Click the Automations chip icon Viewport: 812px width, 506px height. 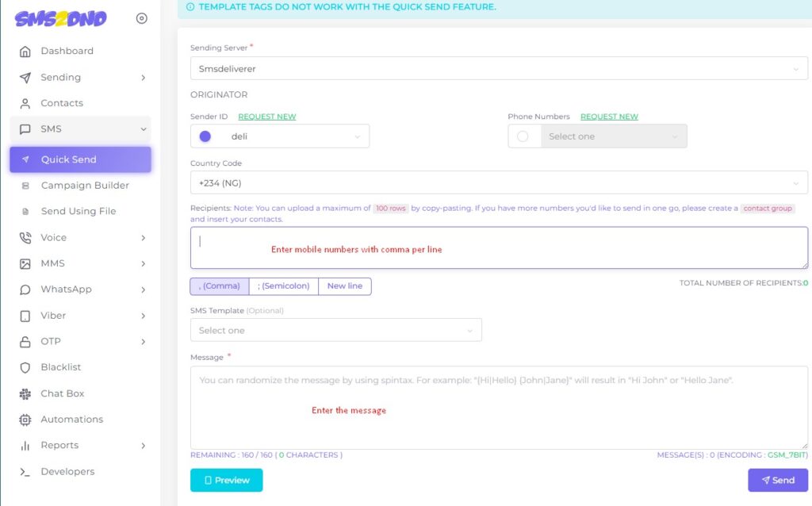[x=25, y=420]
